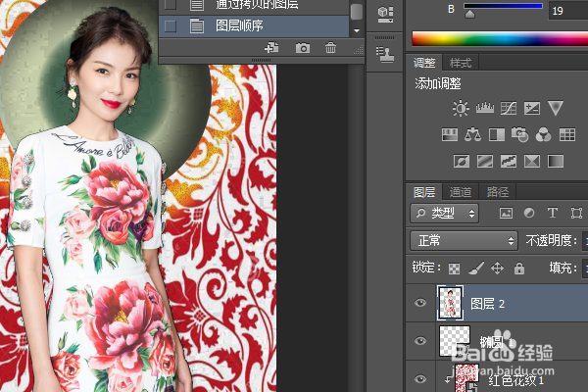Toggle lock transparent pixels
588x392 pixels.
[454, 269]
